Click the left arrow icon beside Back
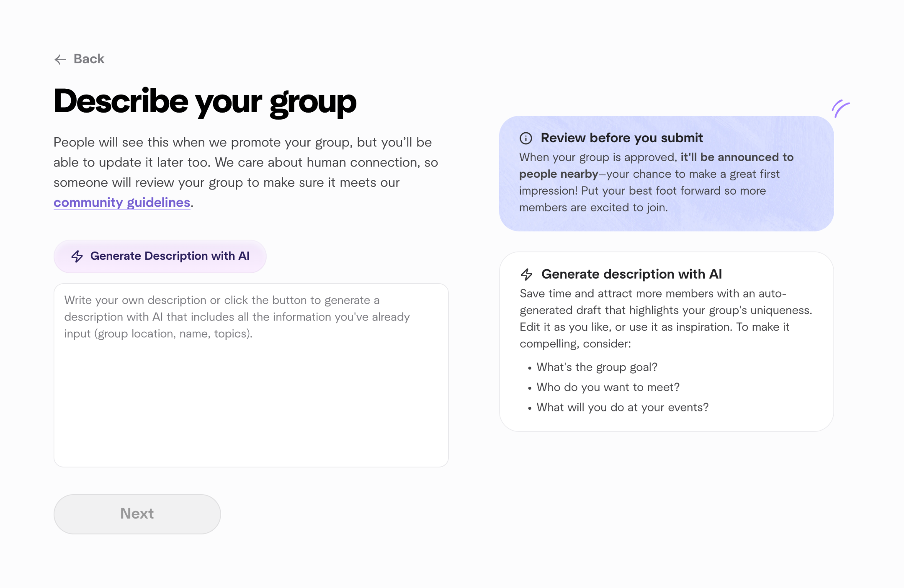Viewport: 904px width, 588px height. pyautogui.click(x=60, y=59)
